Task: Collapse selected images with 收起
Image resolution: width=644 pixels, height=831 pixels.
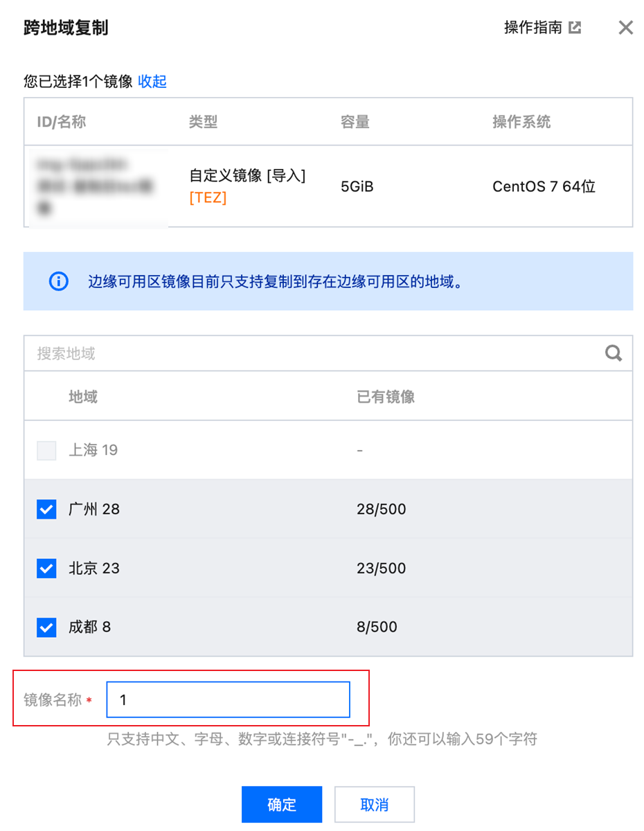Action: point(152,82)
